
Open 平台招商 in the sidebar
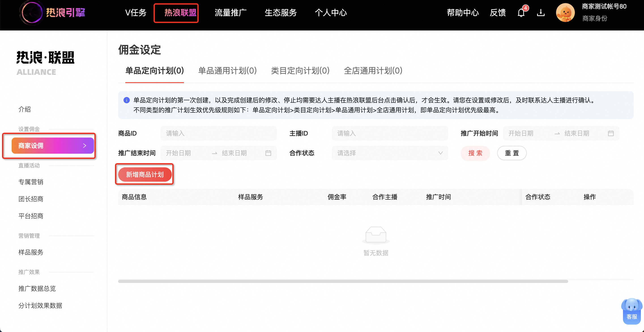tap(31, 216)
